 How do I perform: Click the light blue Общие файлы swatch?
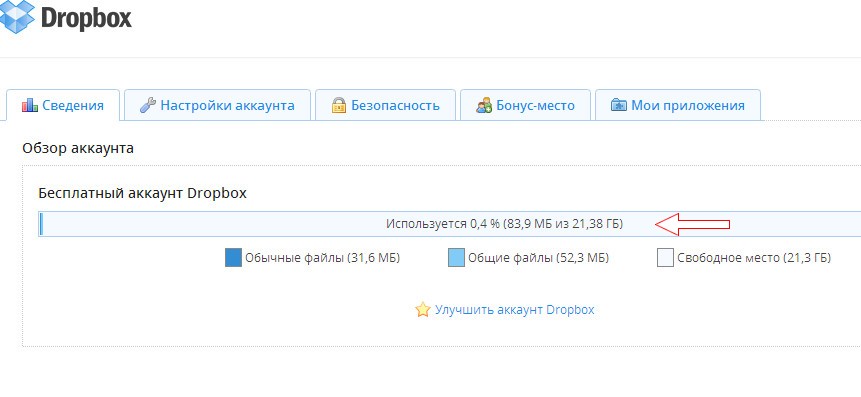[x=456, y=258]
